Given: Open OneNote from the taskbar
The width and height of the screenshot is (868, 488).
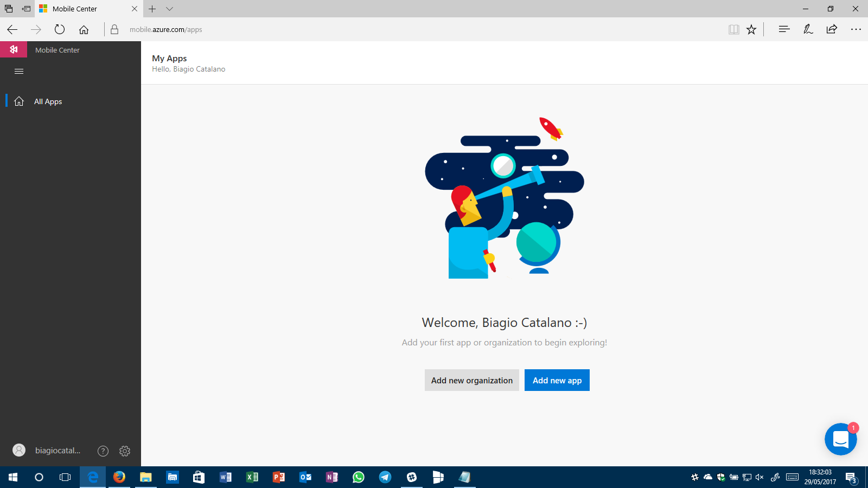Looking at the screenshot, I should [x=332, y=477].
